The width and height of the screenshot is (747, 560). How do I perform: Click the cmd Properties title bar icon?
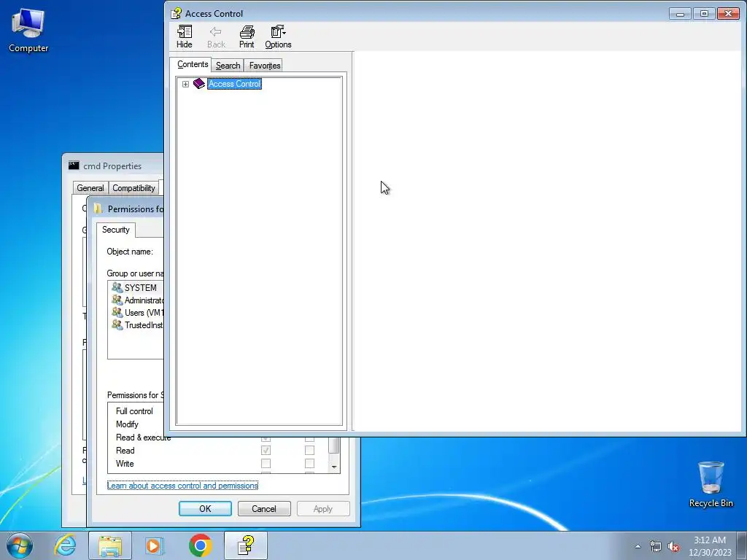pyautogui.click(x=74, y=166)
